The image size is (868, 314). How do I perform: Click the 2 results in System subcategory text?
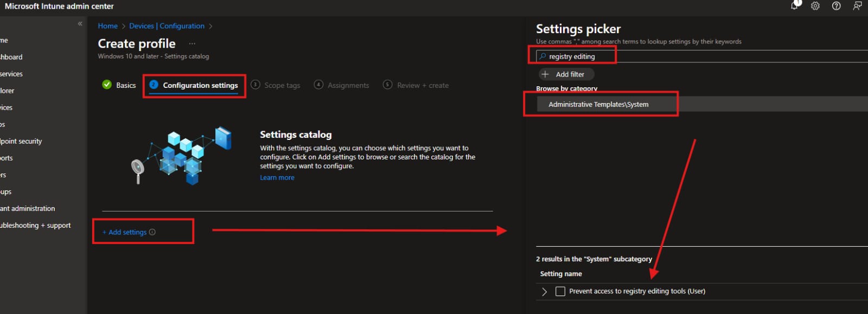coord(594,259)
